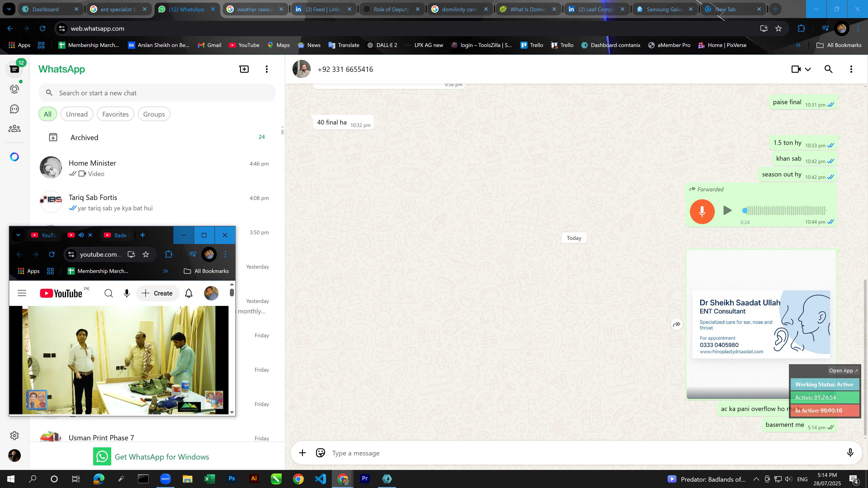The image size is (868, 488).
Task: Start a video call in chat header
Action: pos(796,69)
